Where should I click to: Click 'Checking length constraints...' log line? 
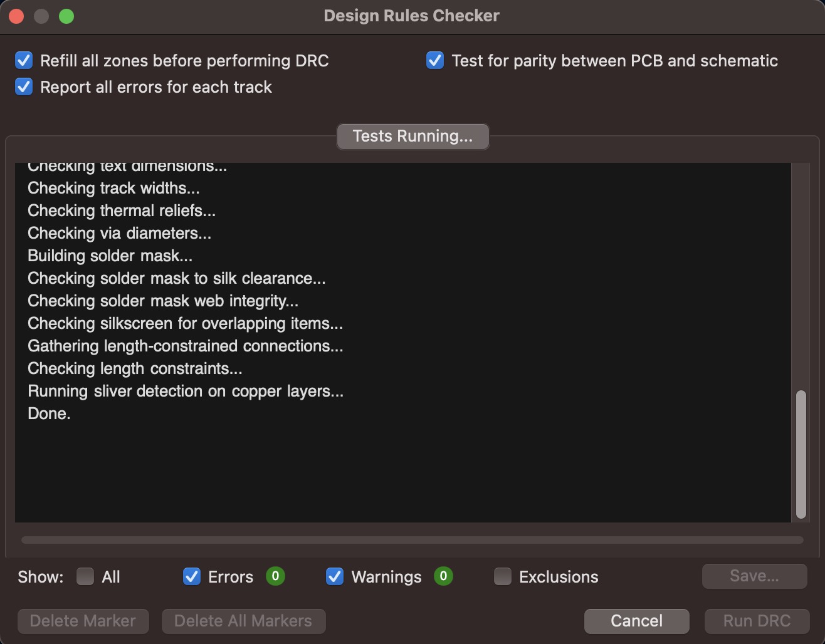point(135,368)
